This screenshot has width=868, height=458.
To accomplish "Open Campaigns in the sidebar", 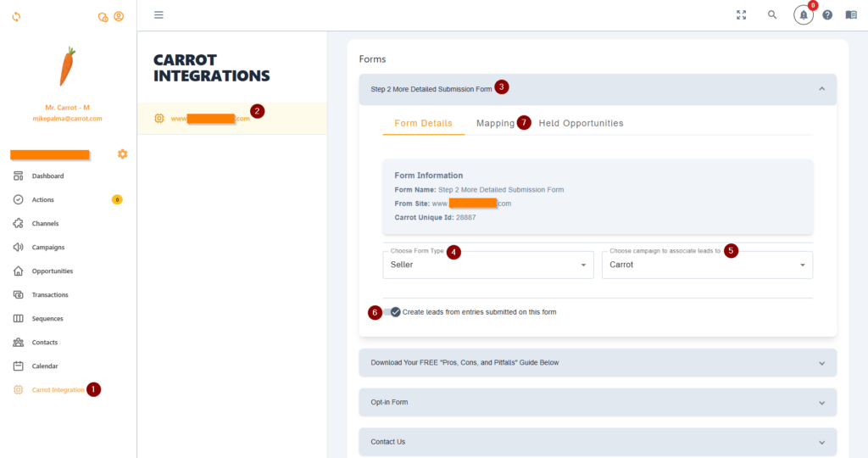I will [x=48, y=248].
